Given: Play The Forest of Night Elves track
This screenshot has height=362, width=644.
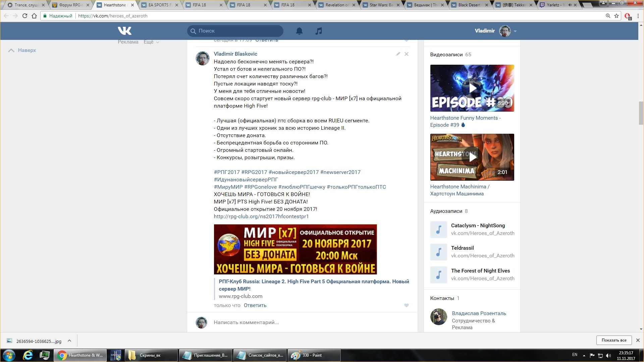Looking at the screenshot, I should click(x=438, y=275).
